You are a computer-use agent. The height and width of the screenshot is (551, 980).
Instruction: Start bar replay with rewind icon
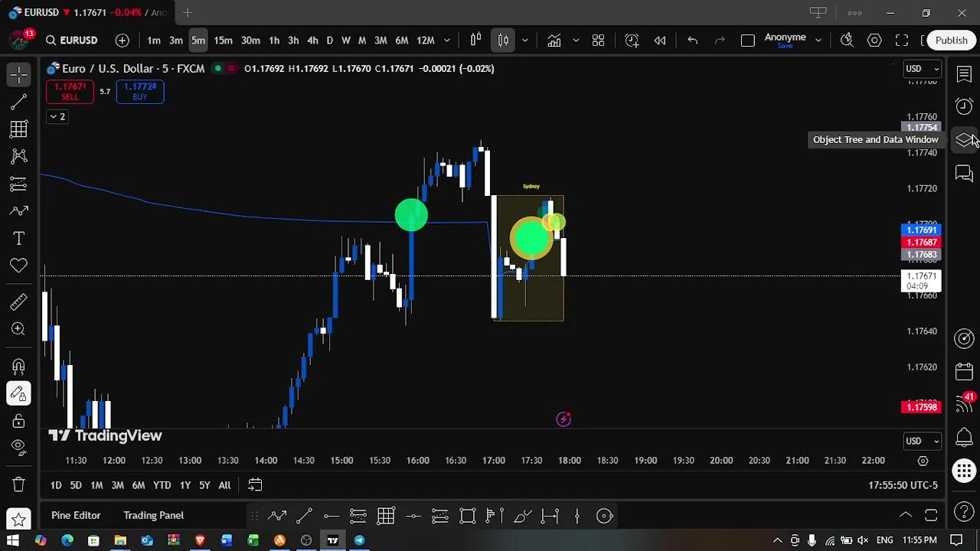(x=660, y=40)
